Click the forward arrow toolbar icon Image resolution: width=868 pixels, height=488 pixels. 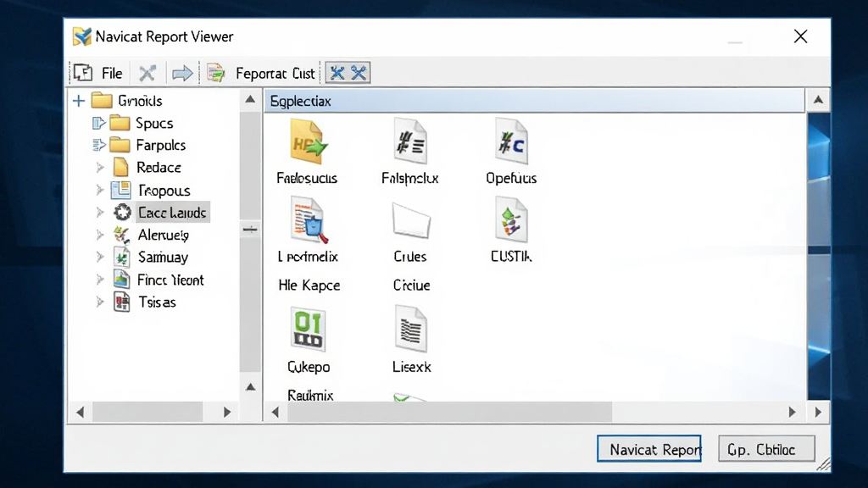[x=182, y=73]
